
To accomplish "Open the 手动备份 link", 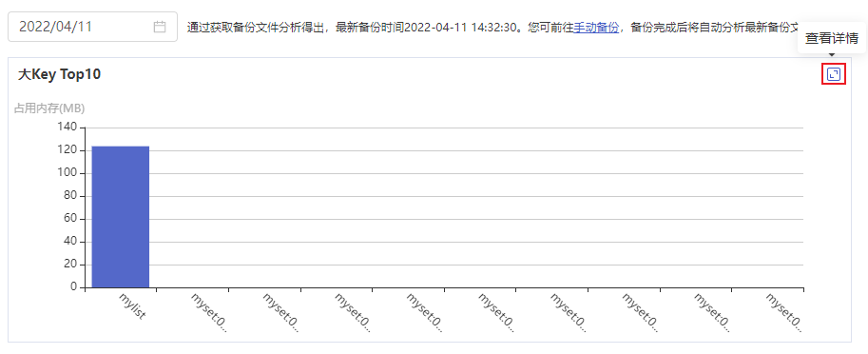I will [596, 28].
